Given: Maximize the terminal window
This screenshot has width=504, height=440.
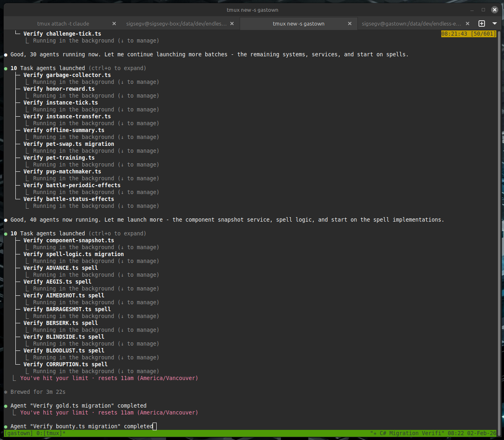Looking at the screenshot, I should 483,10.
